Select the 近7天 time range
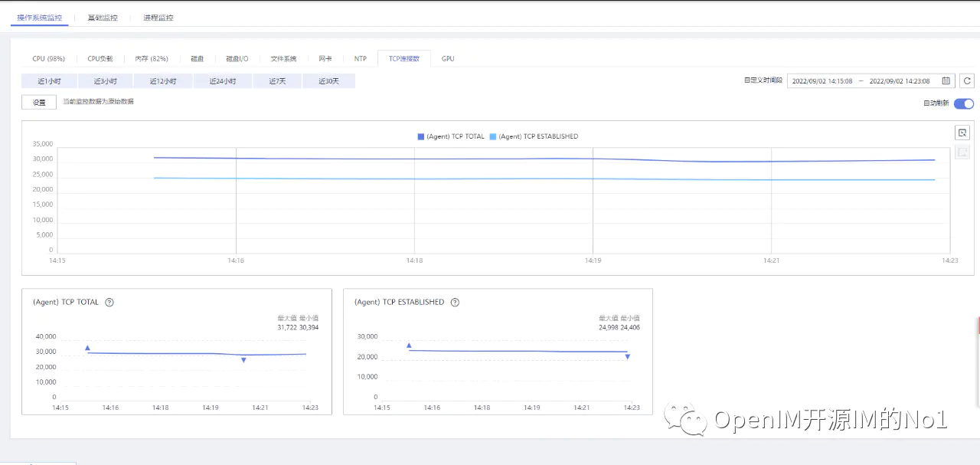Viewport: 980px width, 465px height. click(277, 80)
